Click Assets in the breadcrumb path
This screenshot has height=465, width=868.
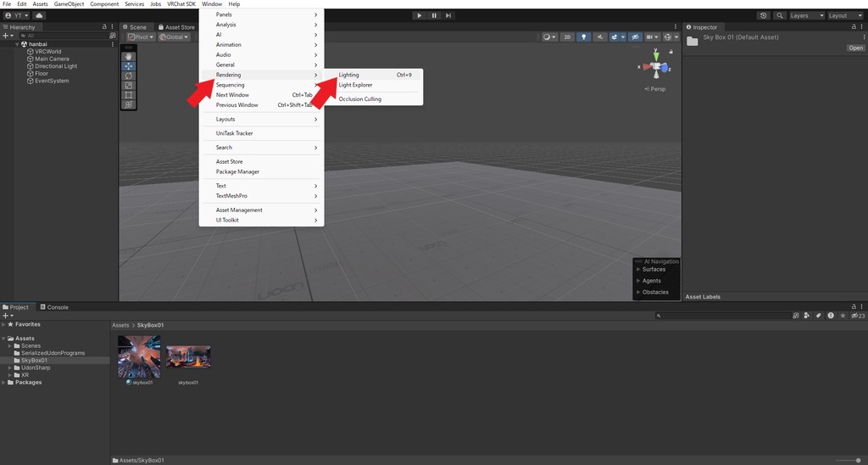pos(120,325)
